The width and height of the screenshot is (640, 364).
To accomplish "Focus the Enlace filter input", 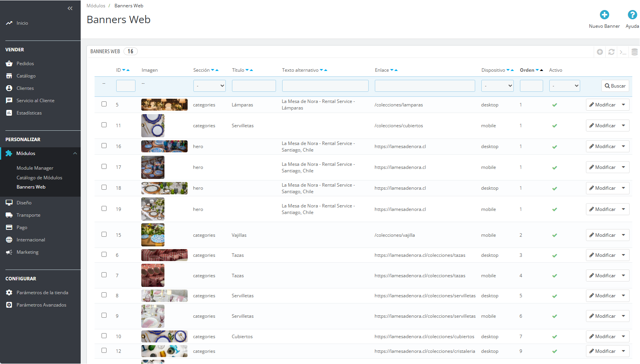I will click(x=425, y=86).
